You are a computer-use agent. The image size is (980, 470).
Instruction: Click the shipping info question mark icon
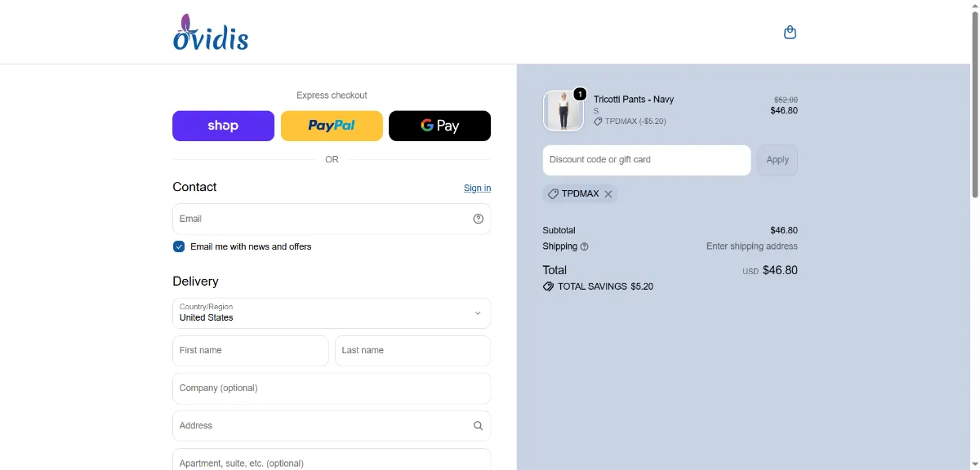point(584,246)
